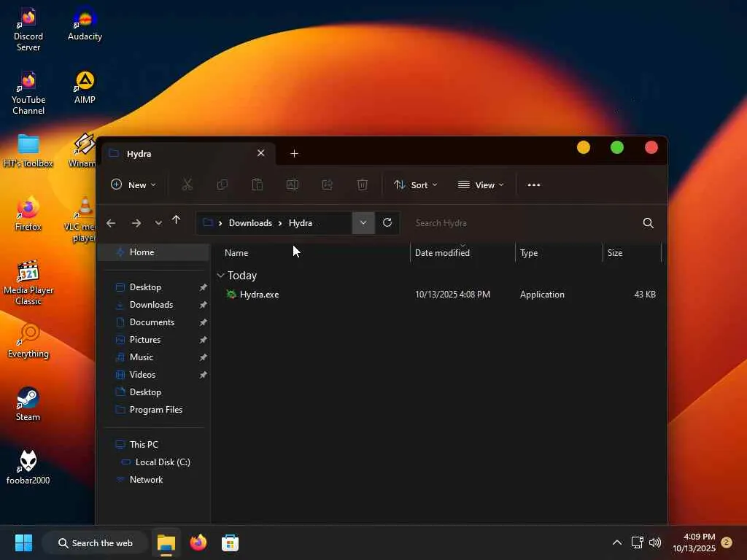
Task: Click File Explorer taskbar icon
Action: (x=166, y=542)
